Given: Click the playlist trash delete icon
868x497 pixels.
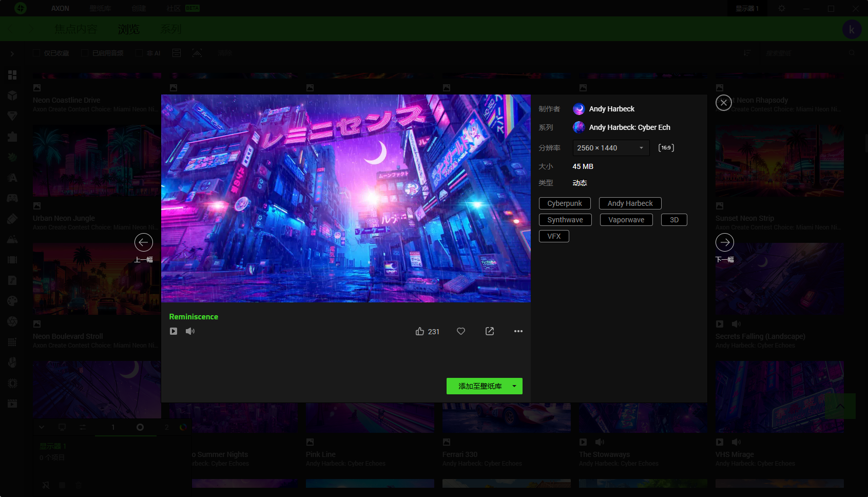Looking at the screenshot, I should coord(79,485).
